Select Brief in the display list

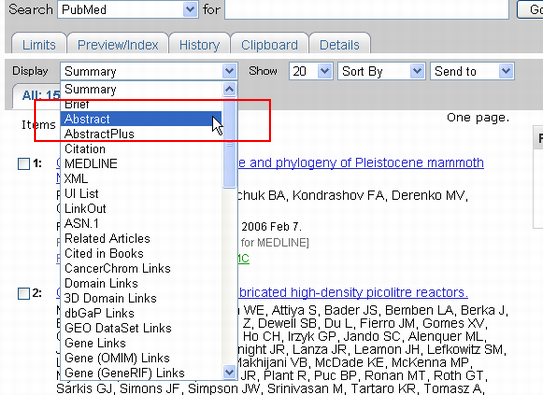pyautogui.click(x=141, y=104)
